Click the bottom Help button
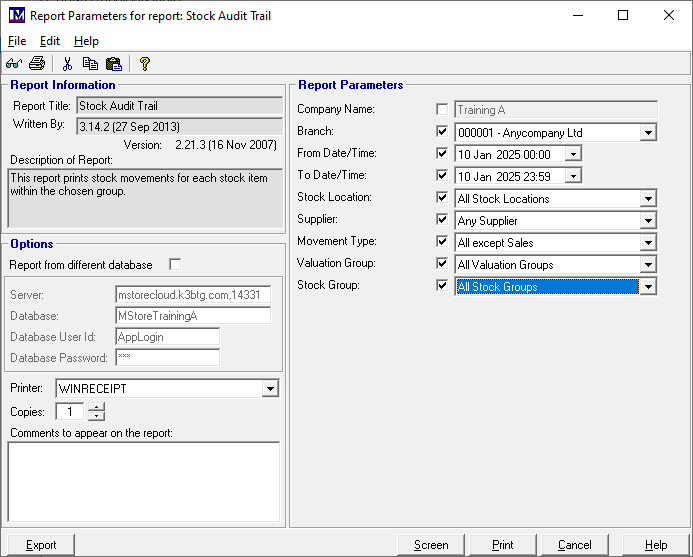 pyautogui.click(x=656, y=545)
